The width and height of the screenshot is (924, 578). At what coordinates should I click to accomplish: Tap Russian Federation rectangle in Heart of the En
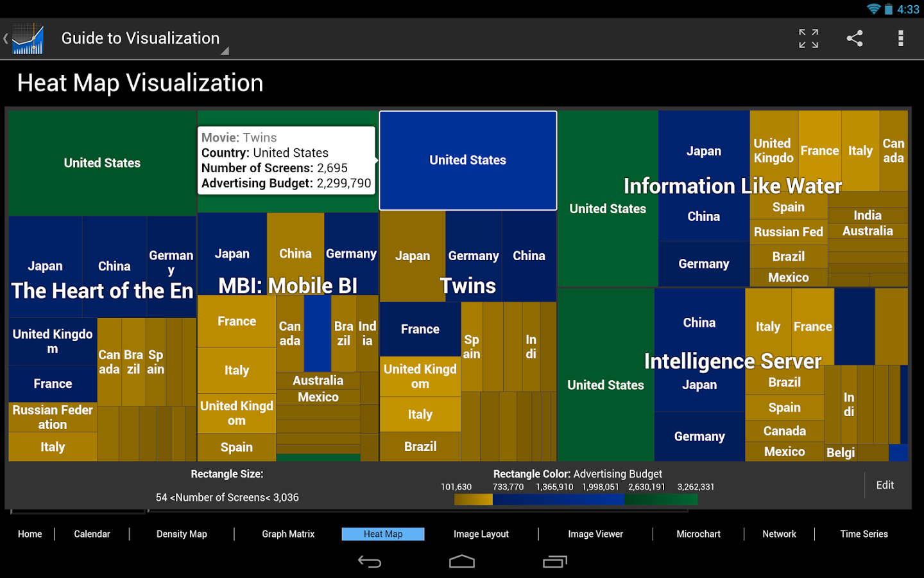point(53,417)
